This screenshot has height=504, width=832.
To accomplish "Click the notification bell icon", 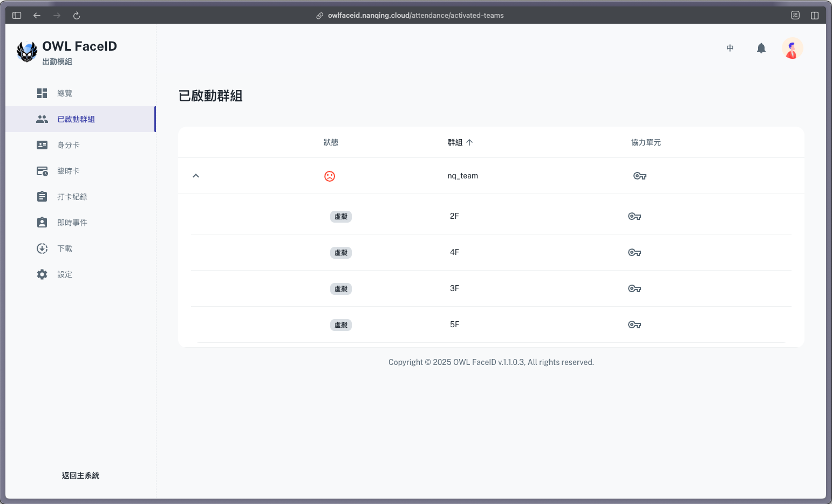I will click(x=761, y=49).
